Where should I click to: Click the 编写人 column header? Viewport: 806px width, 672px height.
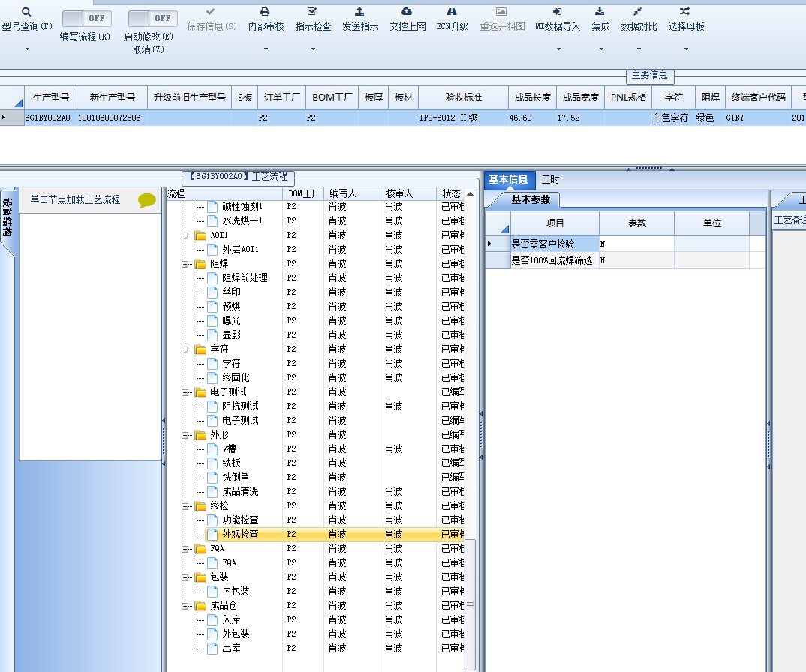(352, 193)
